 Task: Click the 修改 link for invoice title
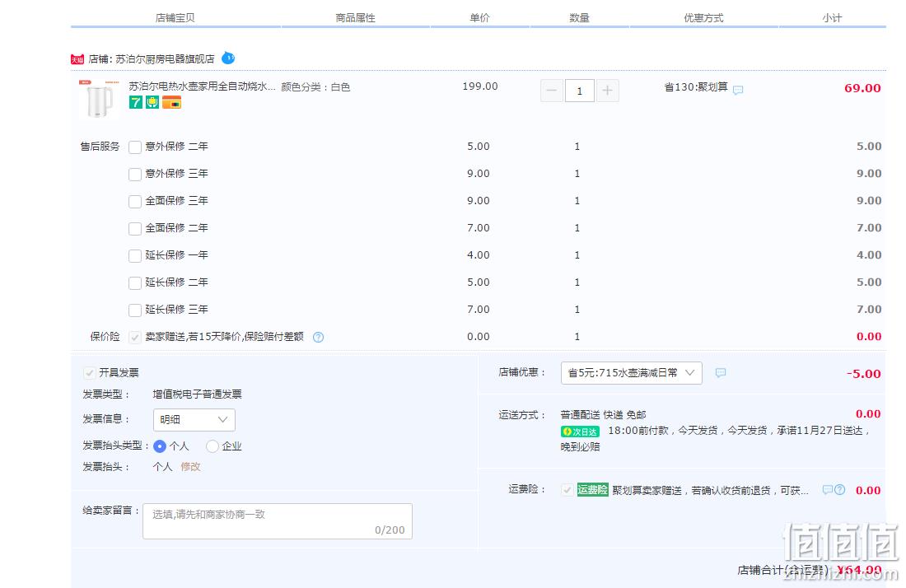coord(191,467)
